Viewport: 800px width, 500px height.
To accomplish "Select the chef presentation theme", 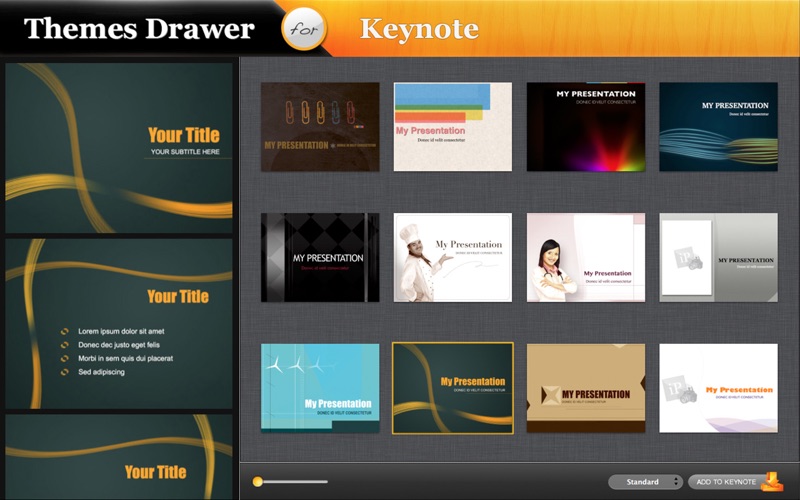I will point(453,258).
